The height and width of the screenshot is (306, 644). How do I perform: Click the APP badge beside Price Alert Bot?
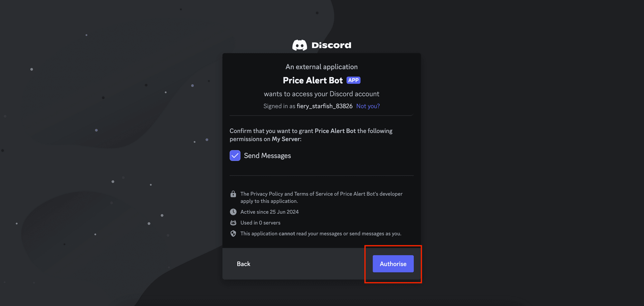(353, 80)
